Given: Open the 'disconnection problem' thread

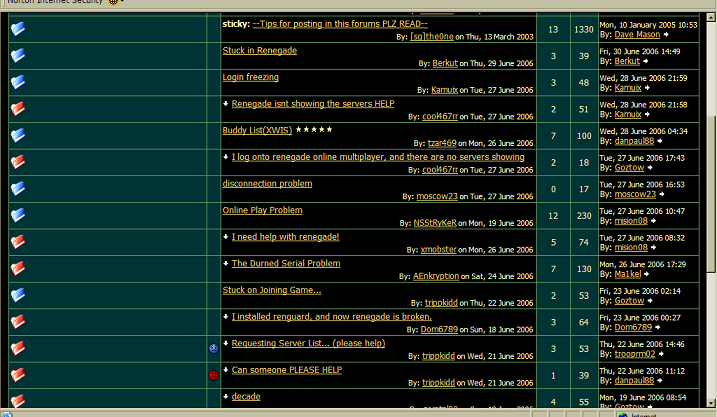Looking at the screenshot, I should [267, 184].
